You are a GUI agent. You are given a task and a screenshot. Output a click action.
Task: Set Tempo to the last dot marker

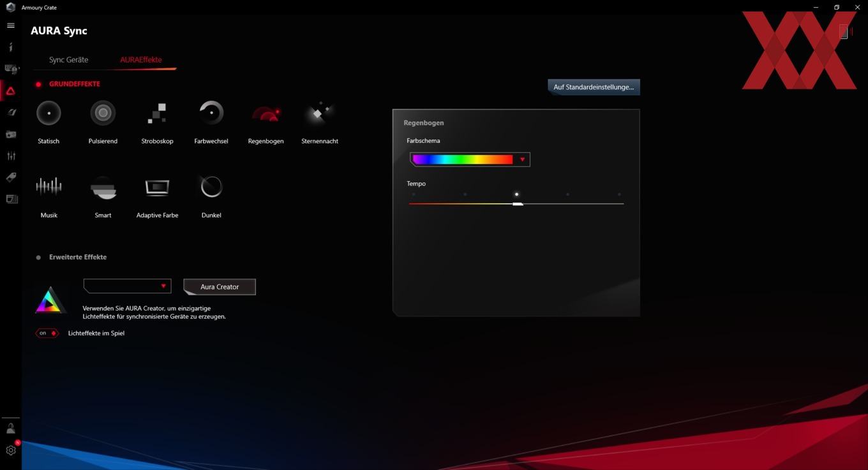[619, 195]
